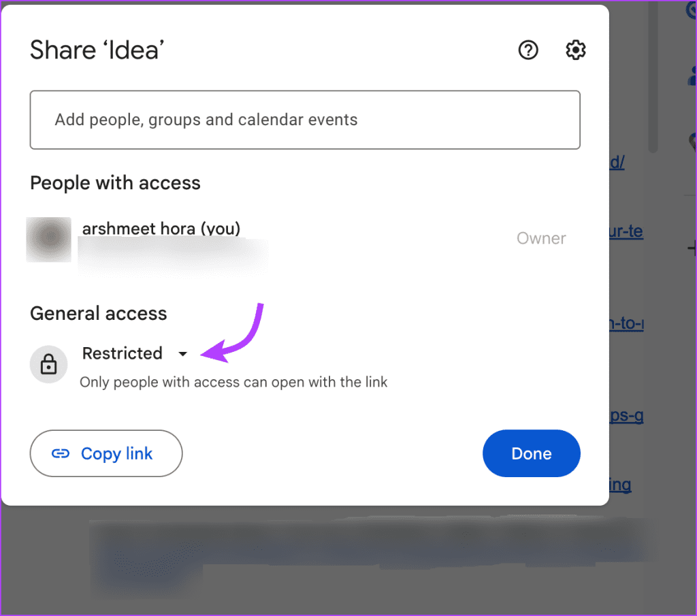Copy the document's shareable link
This screenshot has width=697, height=616.
click(x=106, y=453)
